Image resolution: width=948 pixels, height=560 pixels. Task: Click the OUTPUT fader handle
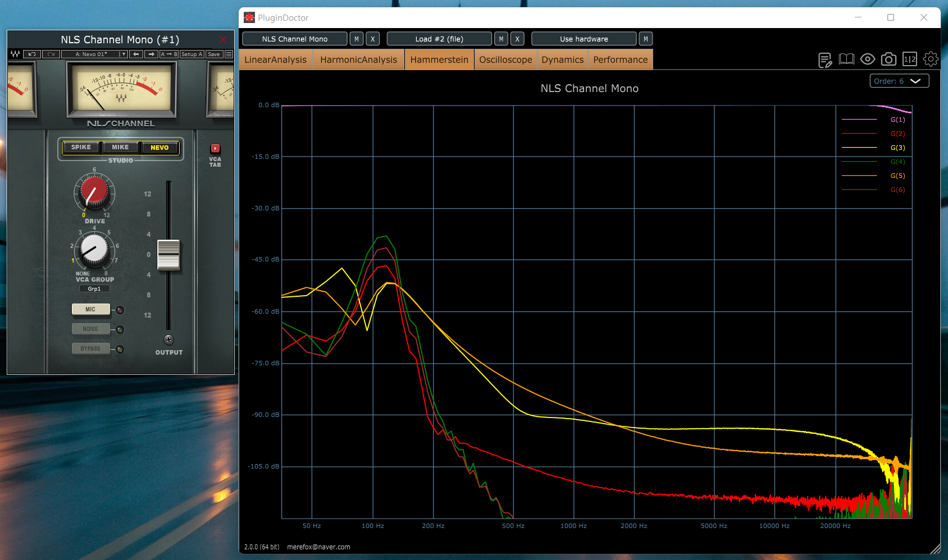168,255
